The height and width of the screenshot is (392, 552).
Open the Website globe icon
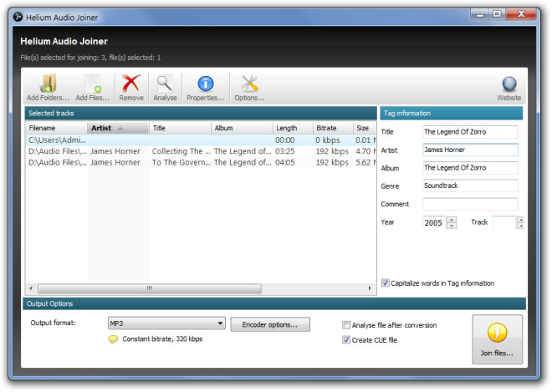(509, 84)
